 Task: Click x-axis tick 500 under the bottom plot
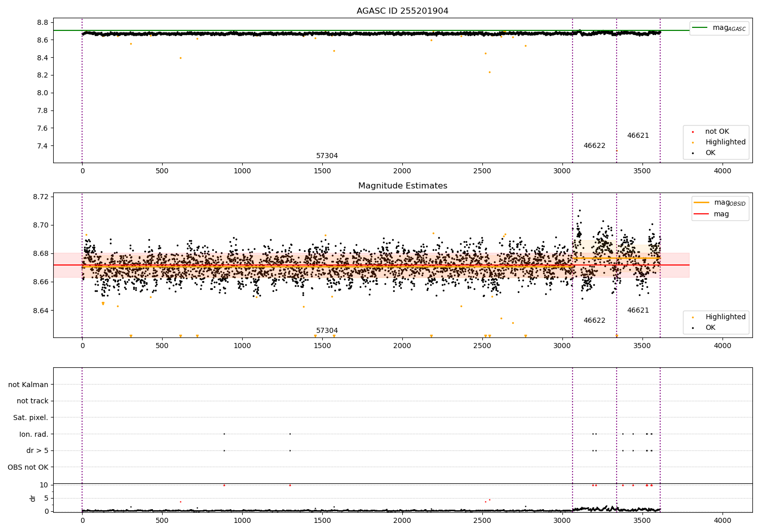[x=162, y=520]
